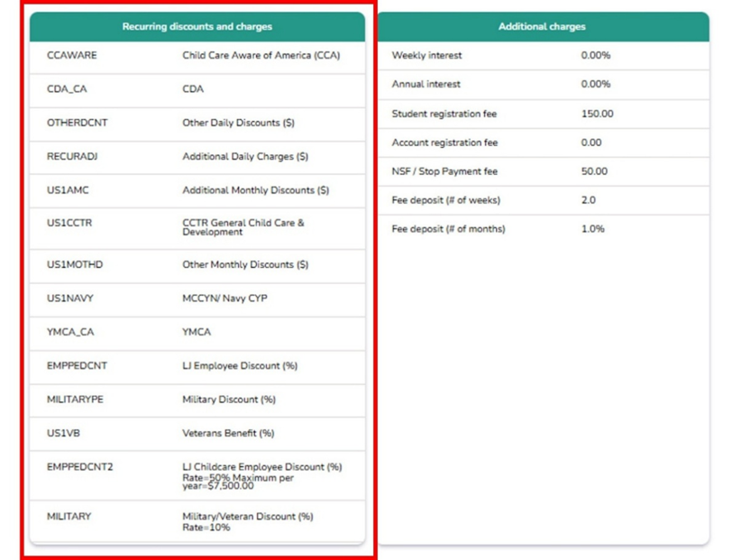Screen dimensions: 751x560
Task: Select the Annual interest 0.00% value
Action: [x=596, y=84]
